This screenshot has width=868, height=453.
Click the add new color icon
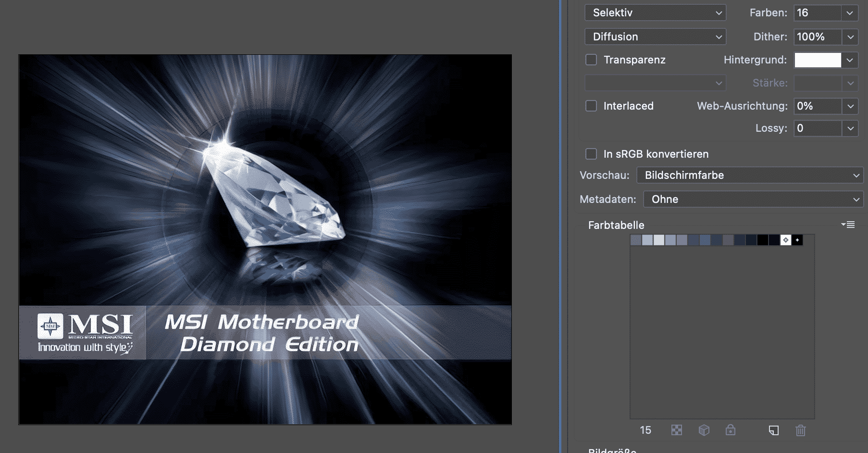[x=773, y=430]
